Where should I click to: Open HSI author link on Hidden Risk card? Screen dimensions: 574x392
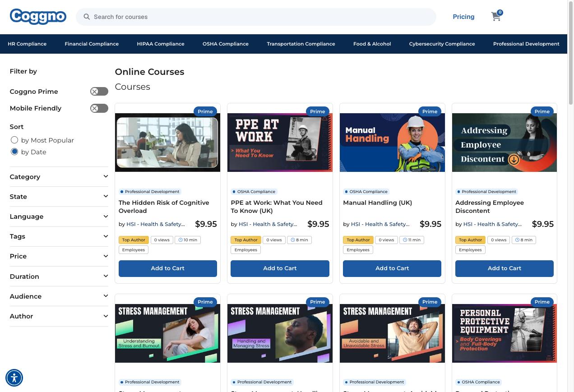click(155, 224)
